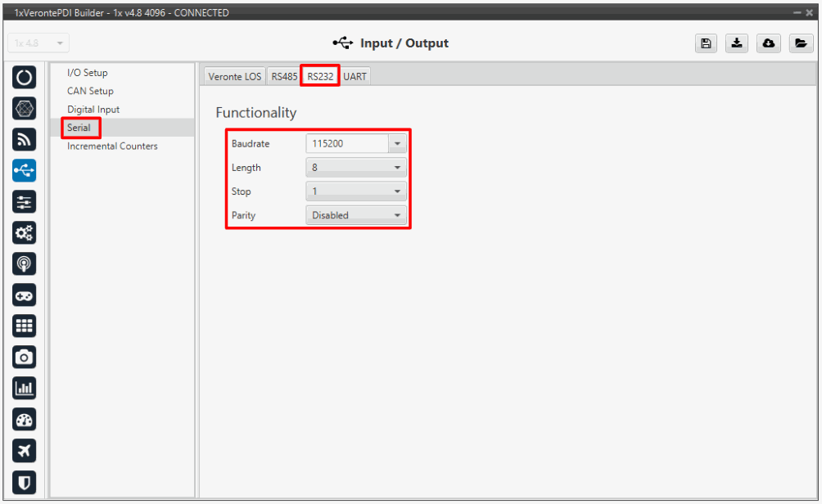
Task: Click the wireless feed icon in sidebar
Action: (x=25, y=140)
